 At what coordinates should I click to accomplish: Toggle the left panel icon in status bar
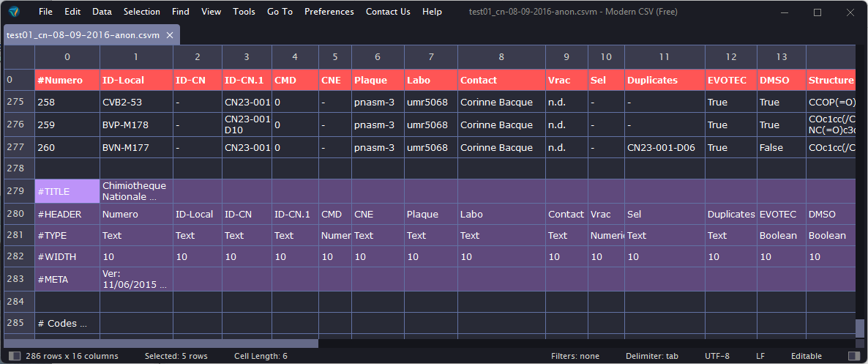pyautogui.click(x=15, y=356)
